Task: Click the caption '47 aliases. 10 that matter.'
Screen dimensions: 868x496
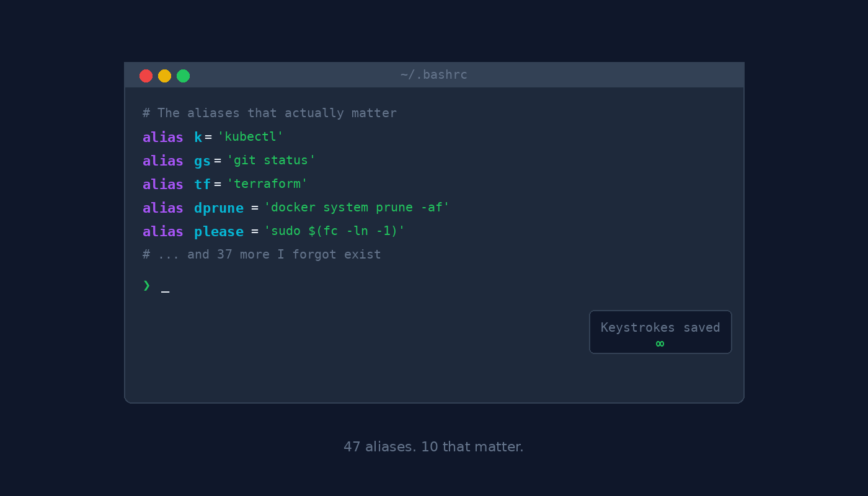Action: coord(434,446)
